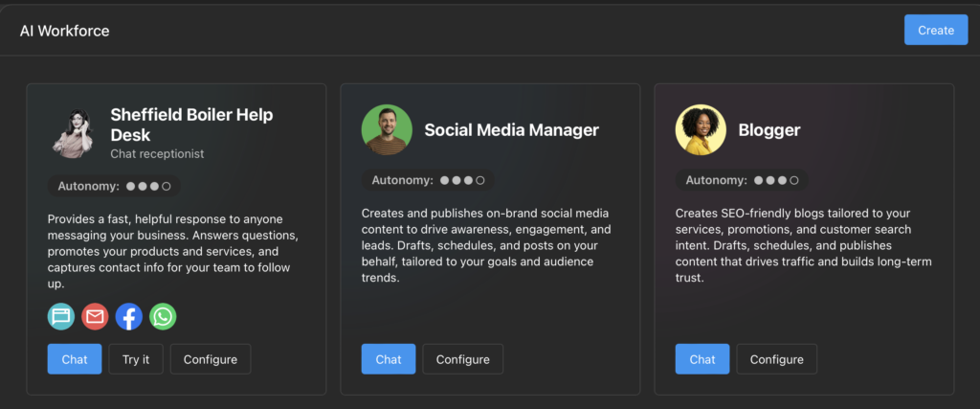
Task: Click the AI Workforce heading
Action: (64, 31)
